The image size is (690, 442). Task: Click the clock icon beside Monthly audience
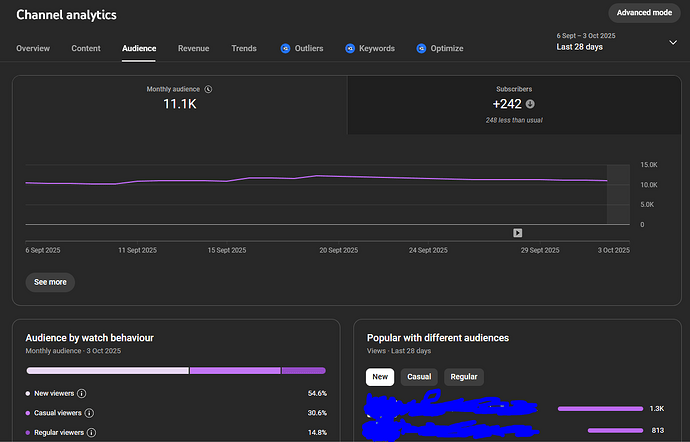208,89
